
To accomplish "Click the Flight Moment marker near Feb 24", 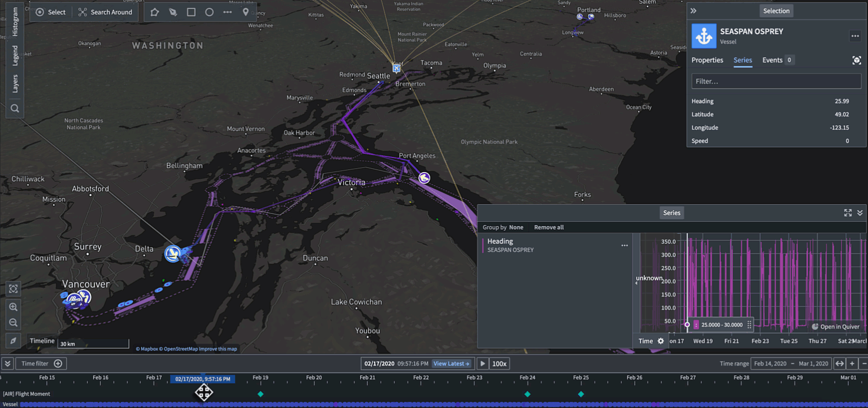I will coord(528,394).
